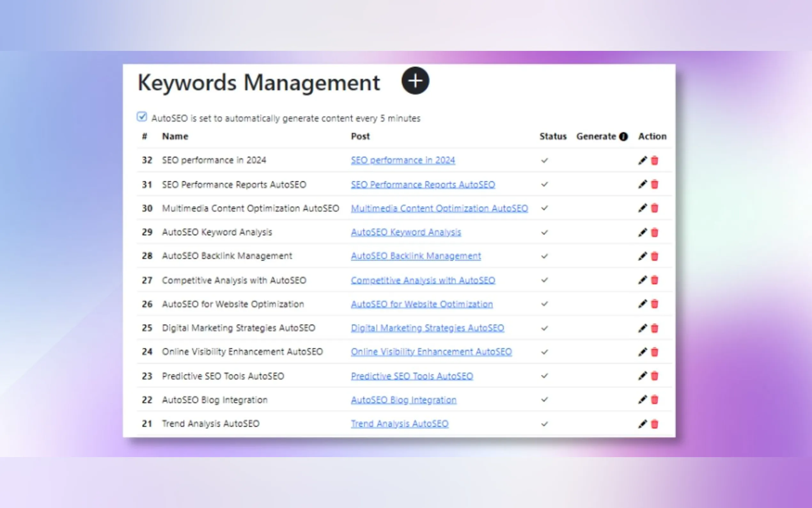Edit the Predictive SEO Tools AutoSEO entry
Image resolution: width=812 pixels, height=508 pixels.
[642, 376]
